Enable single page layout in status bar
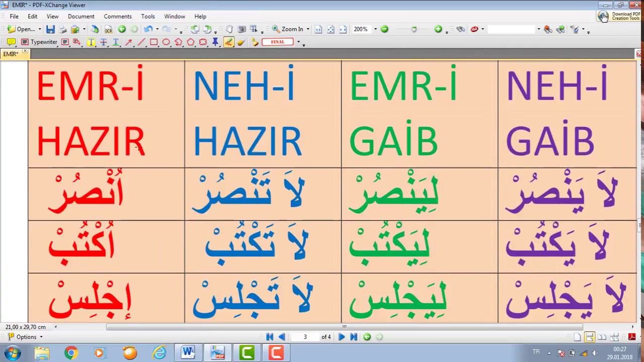 coord(577,337)
